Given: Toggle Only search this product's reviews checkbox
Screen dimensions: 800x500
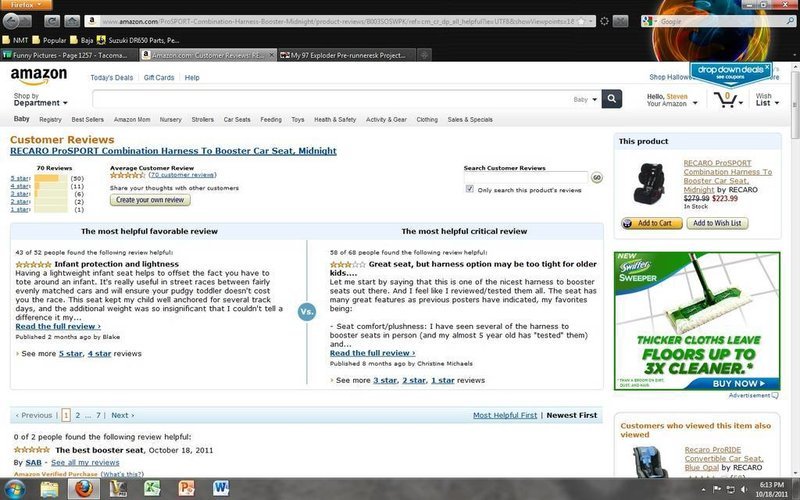Looking at the screenshot, I should [469, 189].
